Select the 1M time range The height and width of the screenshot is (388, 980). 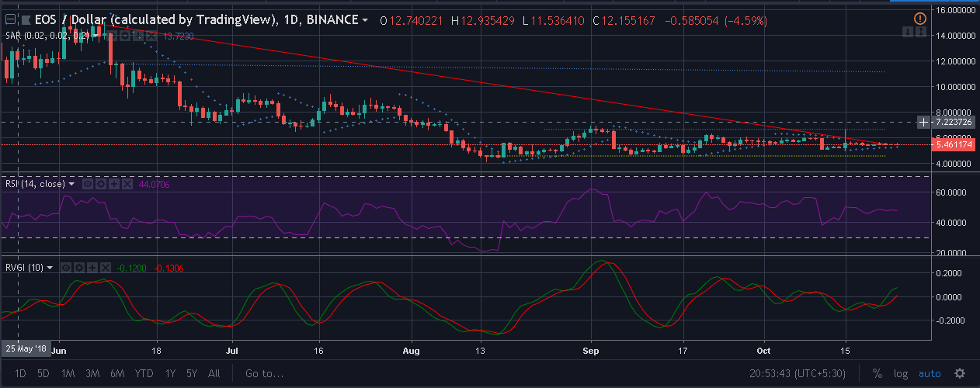[x=68, y=373]
